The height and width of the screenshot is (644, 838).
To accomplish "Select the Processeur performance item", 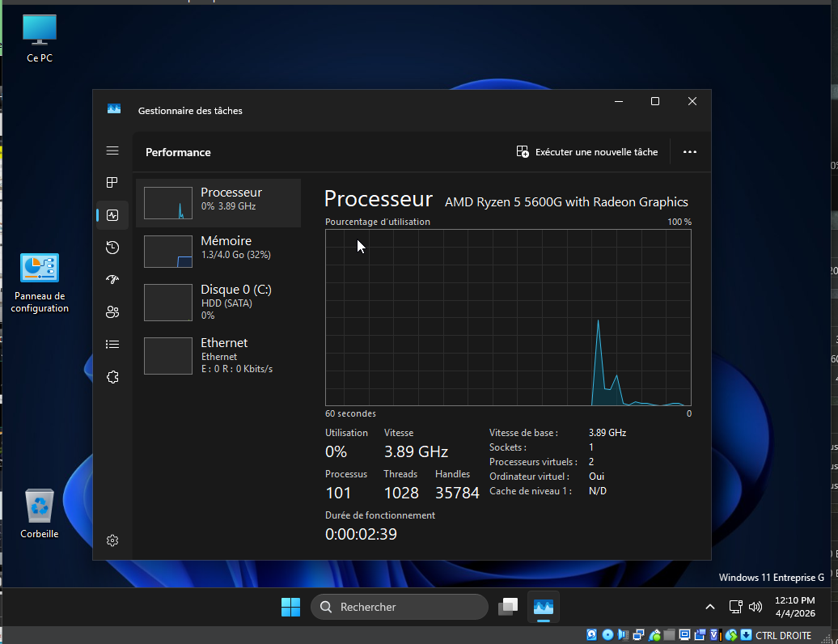I will coord(218,203).
